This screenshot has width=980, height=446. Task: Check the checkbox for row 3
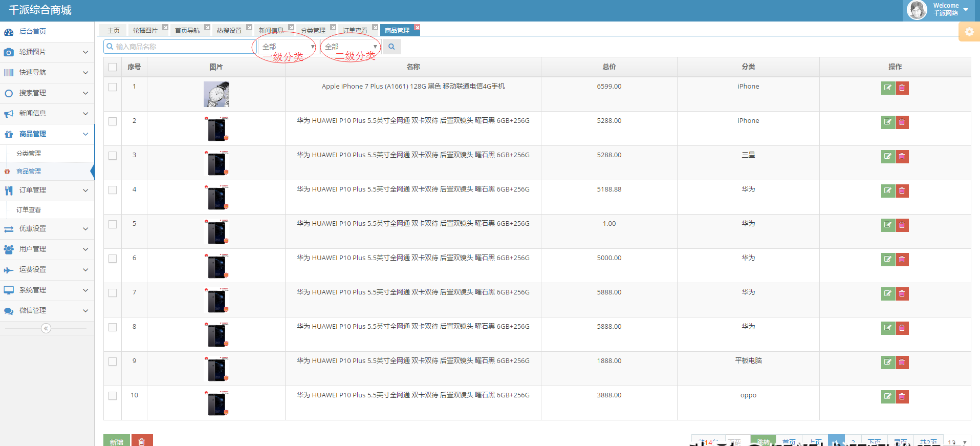pos(113,156)
